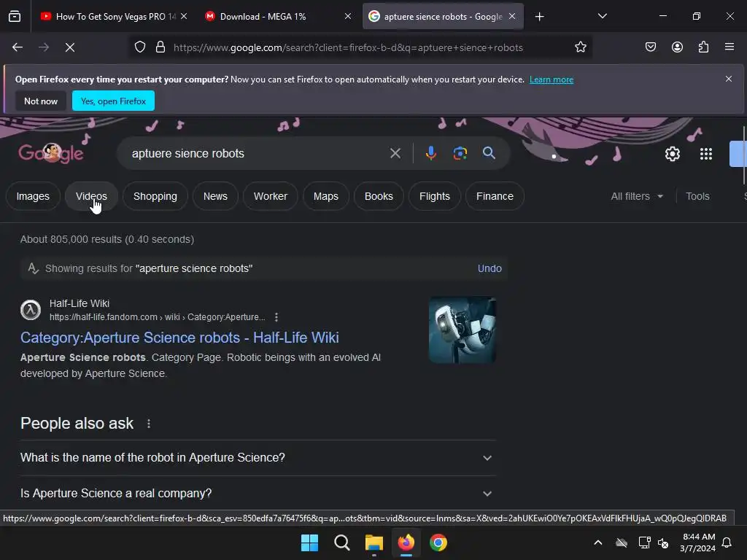Switch to Finance results
The image size is (747, 560).
[495, 196]
